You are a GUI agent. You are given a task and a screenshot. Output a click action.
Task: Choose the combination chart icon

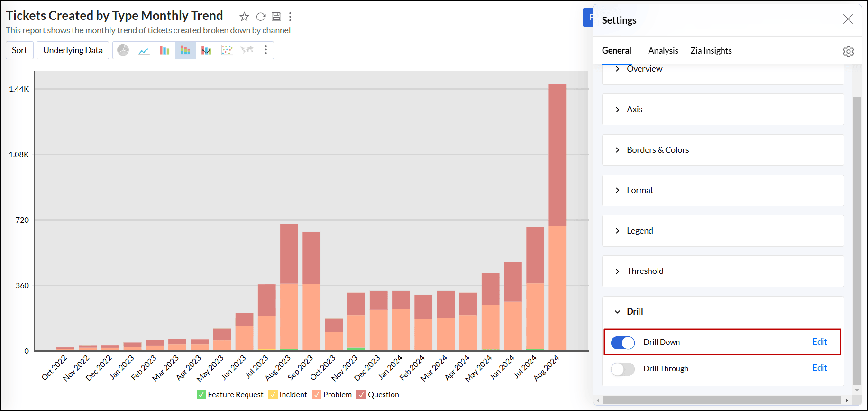206,50
